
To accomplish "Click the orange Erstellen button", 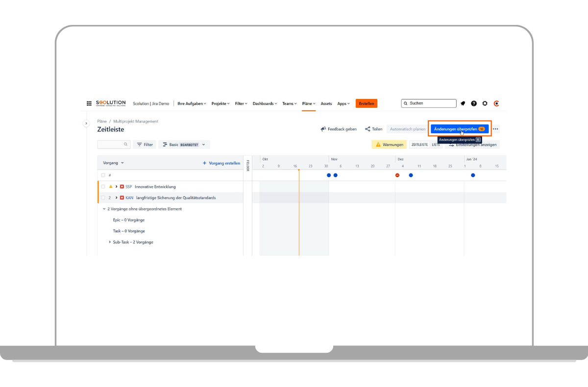I will click(367, 103).
